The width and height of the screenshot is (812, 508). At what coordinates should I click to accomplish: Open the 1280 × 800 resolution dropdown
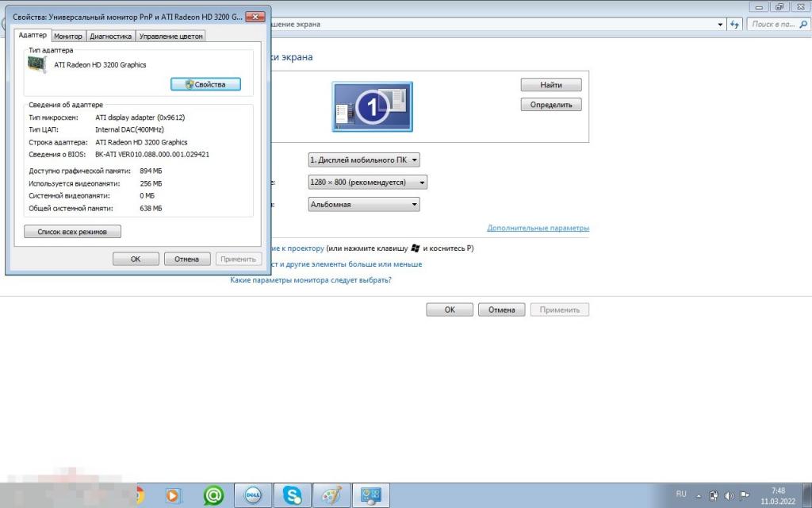coord(368,182)
